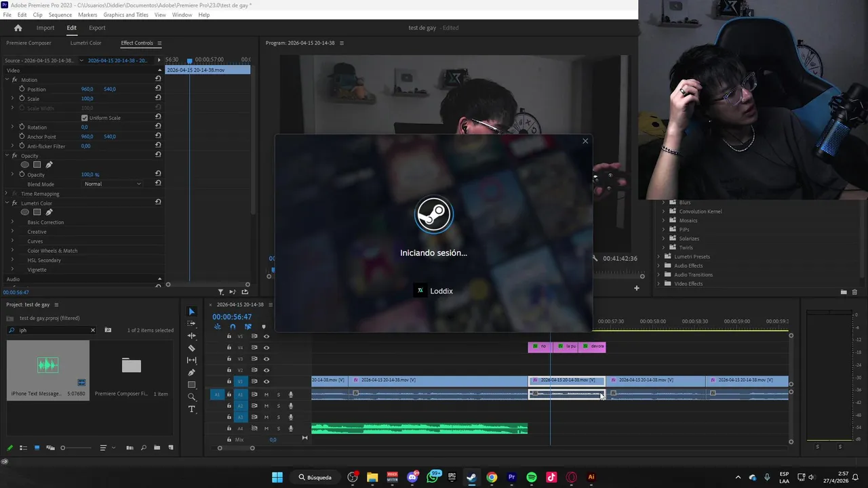868x488 pixels.
Task: Mute audio track A1
Action: 267,394
